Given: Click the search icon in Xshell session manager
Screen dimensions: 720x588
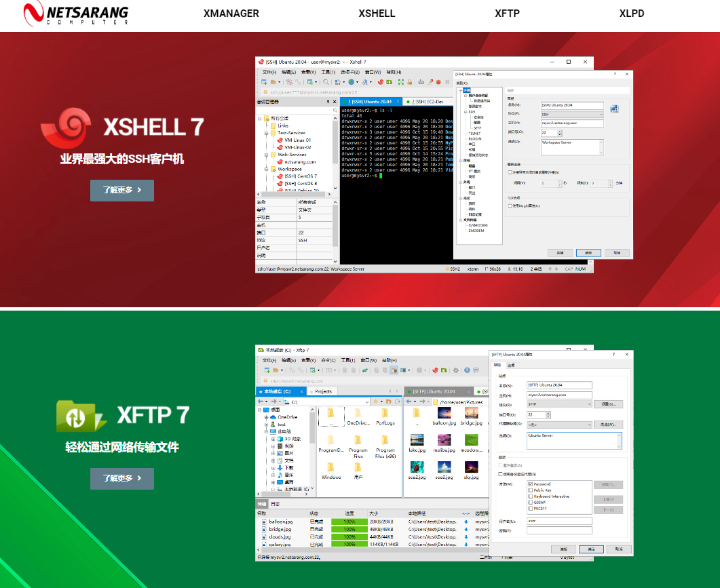Looking at the screenshot, I should tap(335, 111).
